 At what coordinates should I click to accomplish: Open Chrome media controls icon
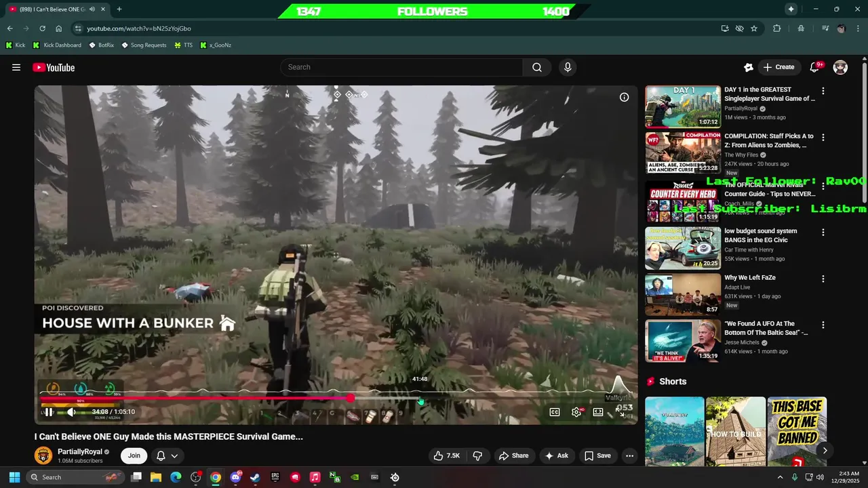825,28
